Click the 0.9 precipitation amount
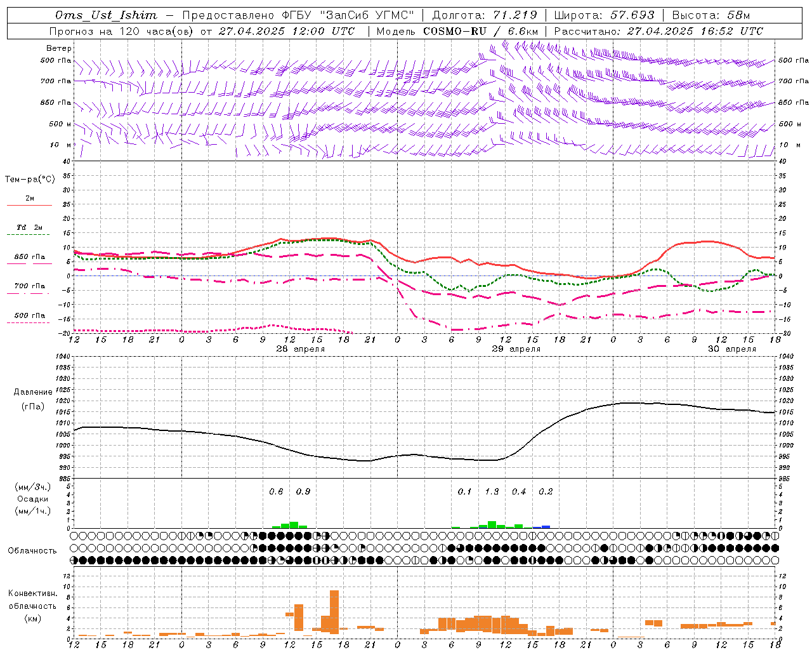 click(303, 491)
